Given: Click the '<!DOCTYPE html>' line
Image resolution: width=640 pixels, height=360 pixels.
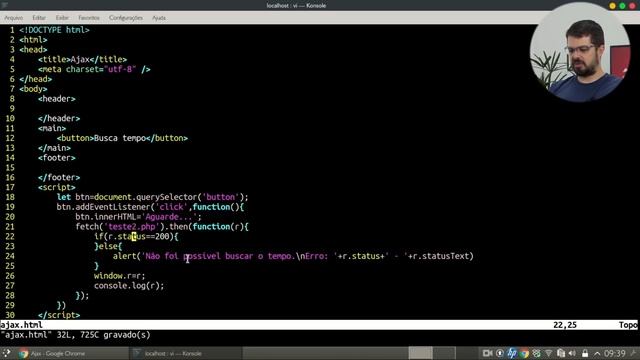Looking at the screenshot, I should click(54, 30).
